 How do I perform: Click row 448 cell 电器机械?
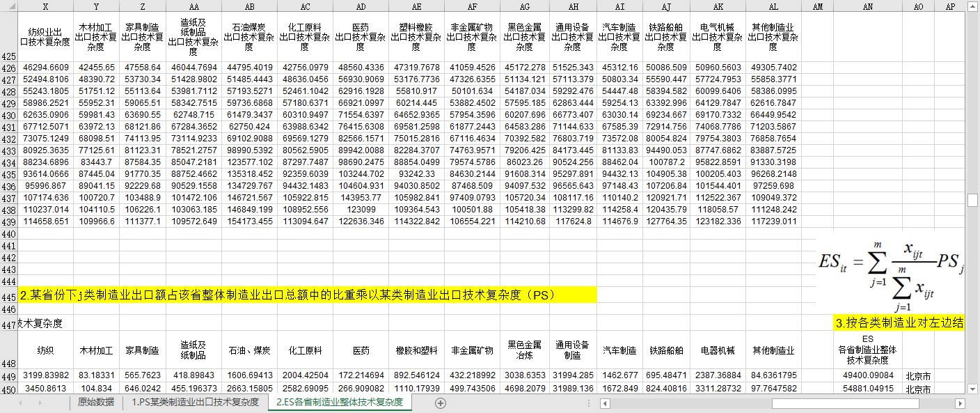click(718, 350)
